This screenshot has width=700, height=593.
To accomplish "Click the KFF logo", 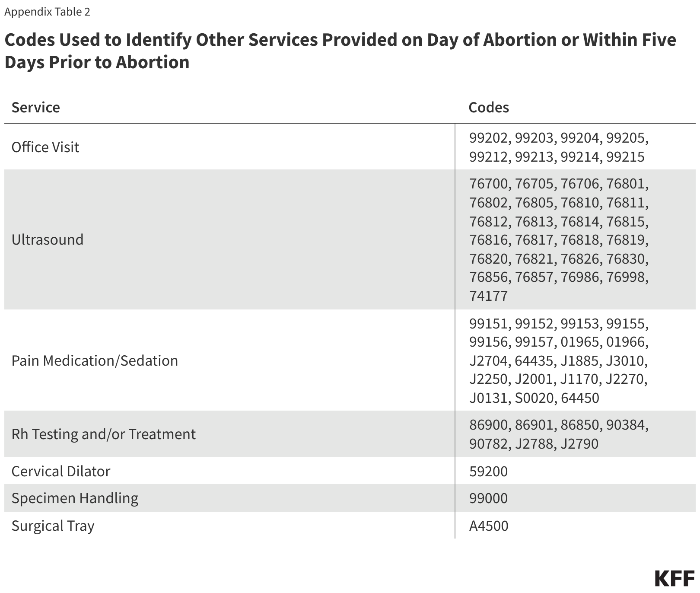I will 674,579.
